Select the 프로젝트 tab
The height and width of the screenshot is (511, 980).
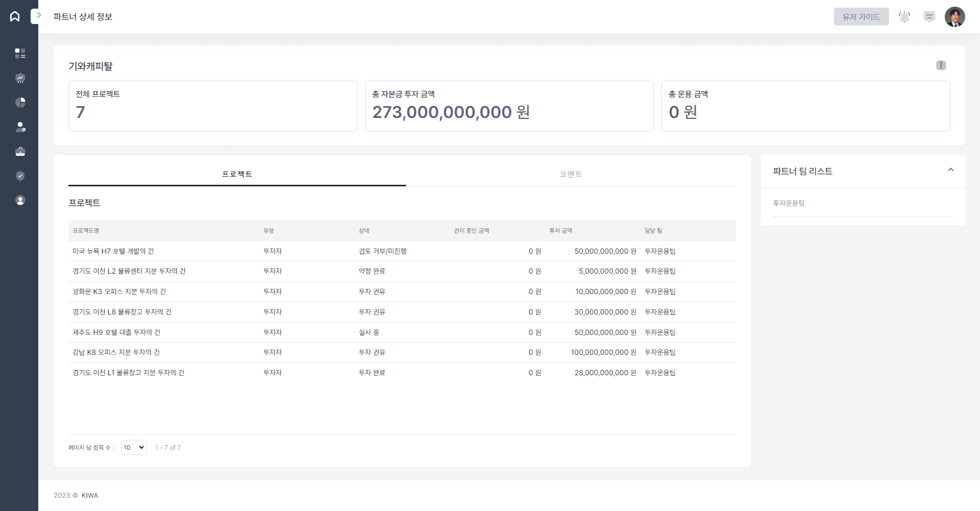237,174
